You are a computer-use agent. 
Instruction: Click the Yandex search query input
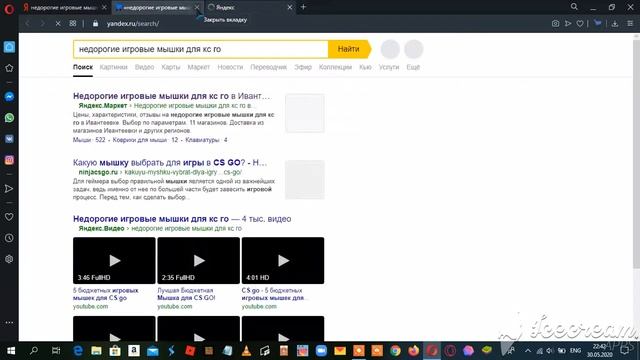(201, 49)
